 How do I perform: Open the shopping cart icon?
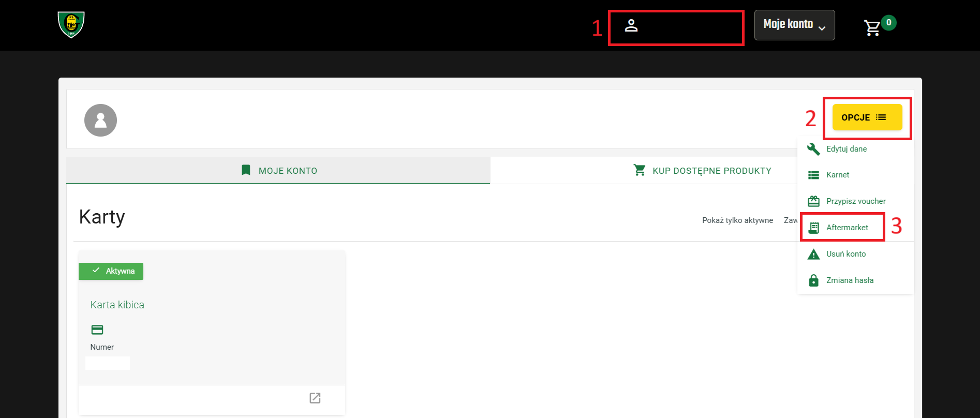coord(872,27)
